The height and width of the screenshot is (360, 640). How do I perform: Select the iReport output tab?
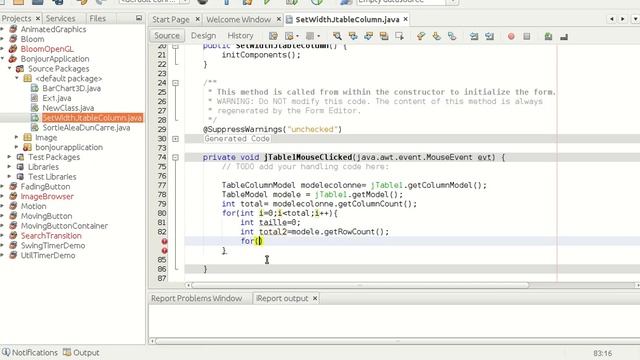click(x=282, y=298)
